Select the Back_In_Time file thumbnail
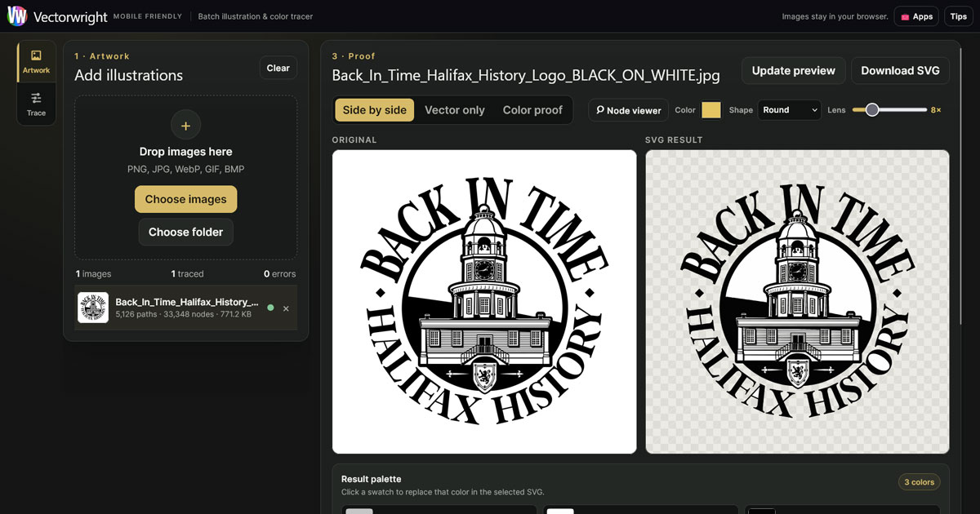980x514 pixels. (x=93, y=308)
